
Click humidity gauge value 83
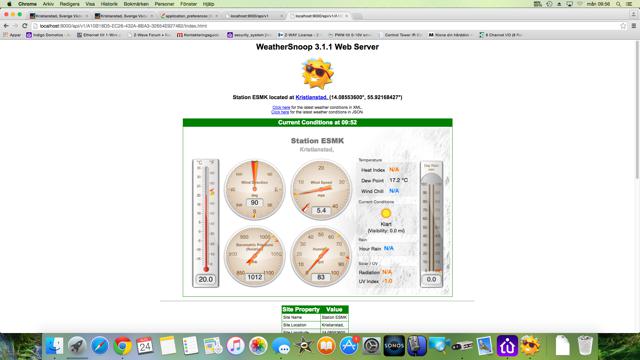point(321,277)
